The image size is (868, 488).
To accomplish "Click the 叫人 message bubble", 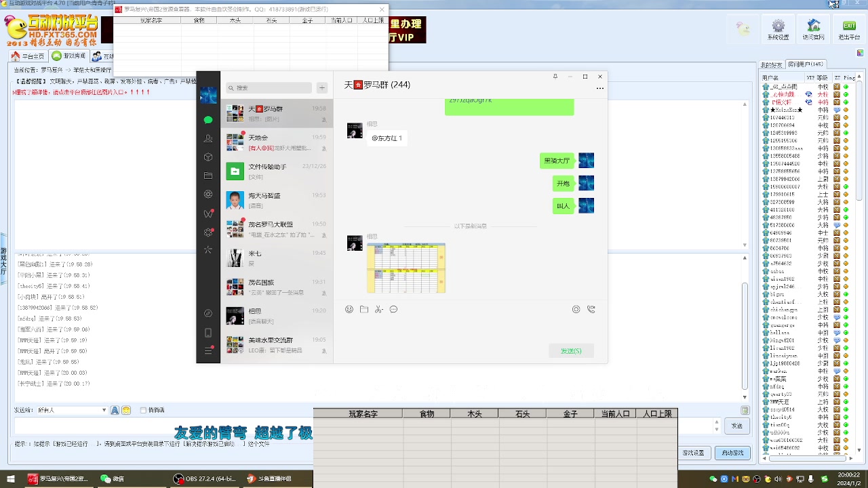I will tap(564, 206).
